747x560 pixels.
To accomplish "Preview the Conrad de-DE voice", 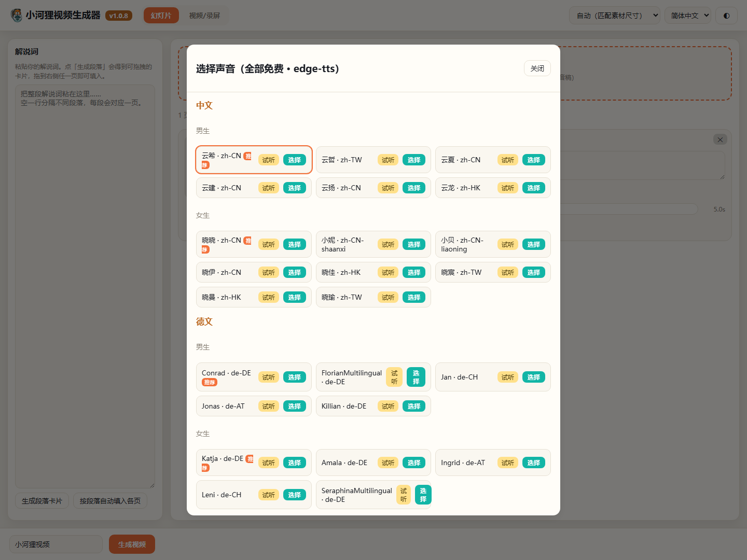I will click(269, 377).
